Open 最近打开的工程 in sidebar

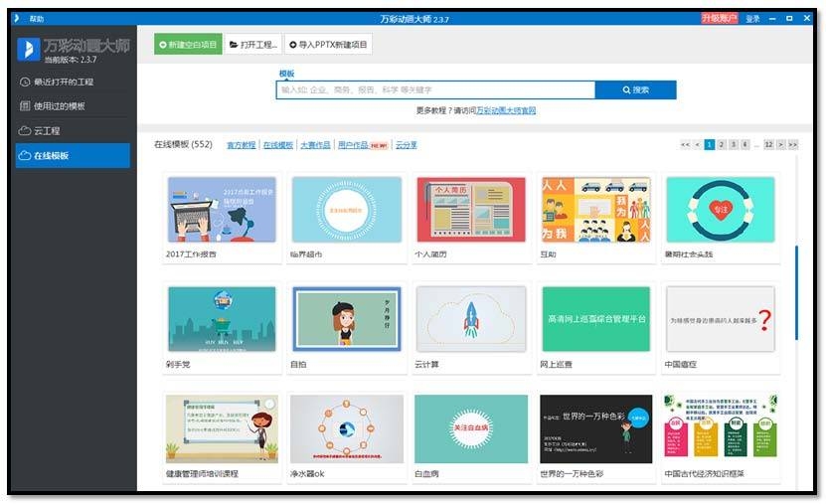pyautogui.click(x=64, y=82)
